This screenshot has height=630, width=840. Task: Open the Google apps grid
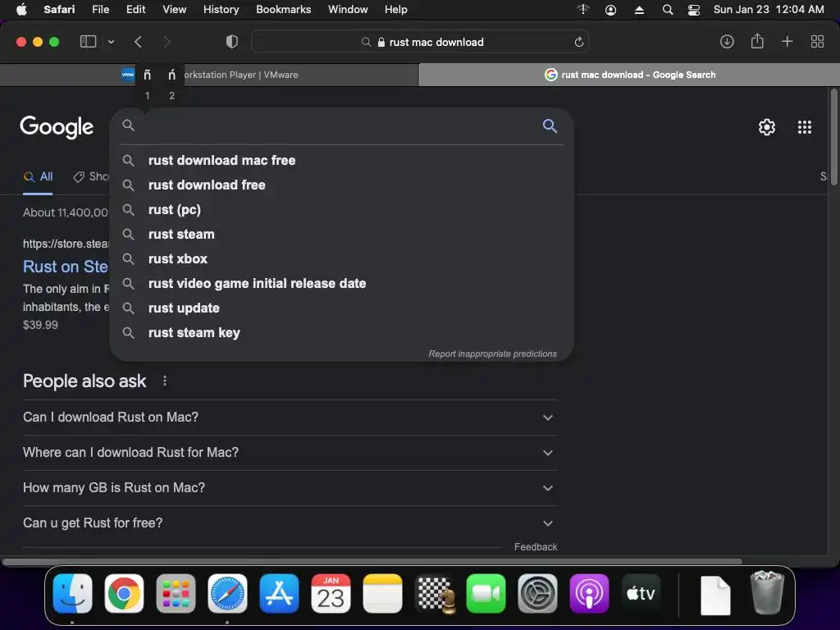(804, 127)
